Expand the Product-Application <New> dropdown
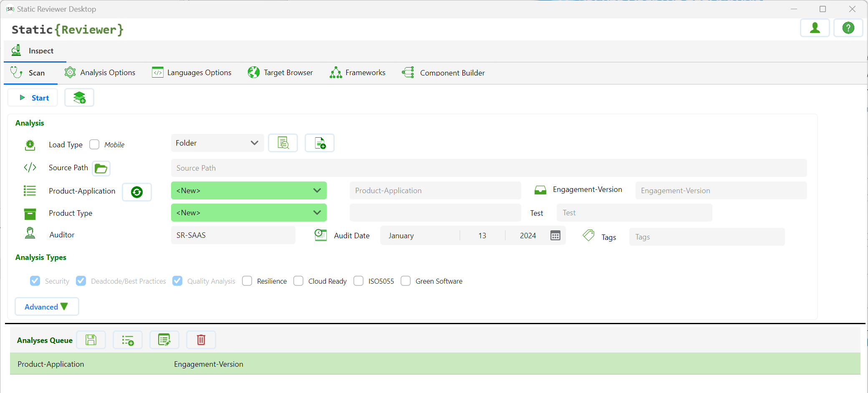The width and height of the screenshot is (868, 393). coord(249,191)
